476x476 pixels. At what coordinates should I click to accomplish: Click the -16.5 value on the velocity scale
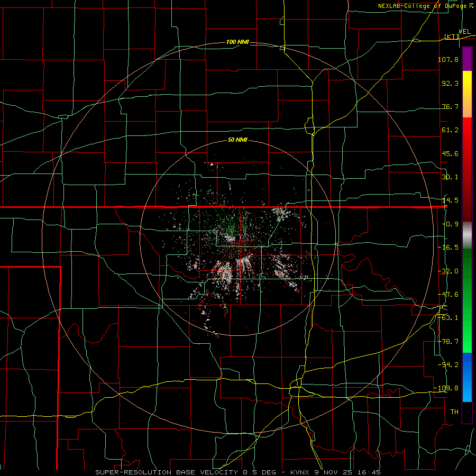pyautogui.click(x=448, y=248)
